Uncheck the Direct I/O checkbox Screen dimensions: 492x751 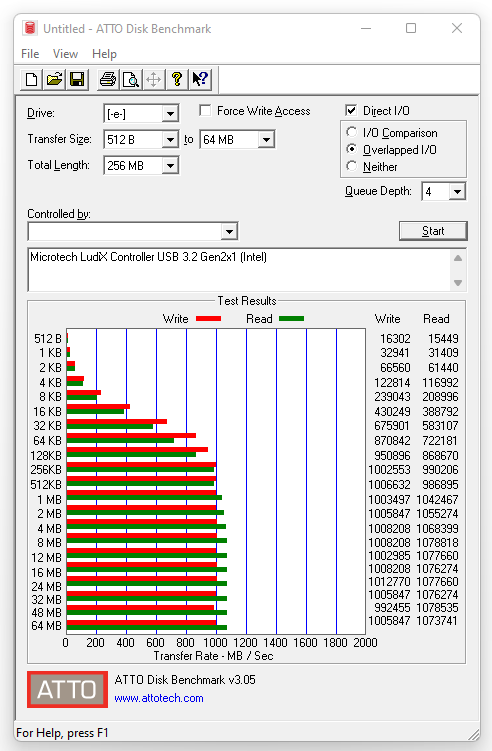click(x=351, y=111)
